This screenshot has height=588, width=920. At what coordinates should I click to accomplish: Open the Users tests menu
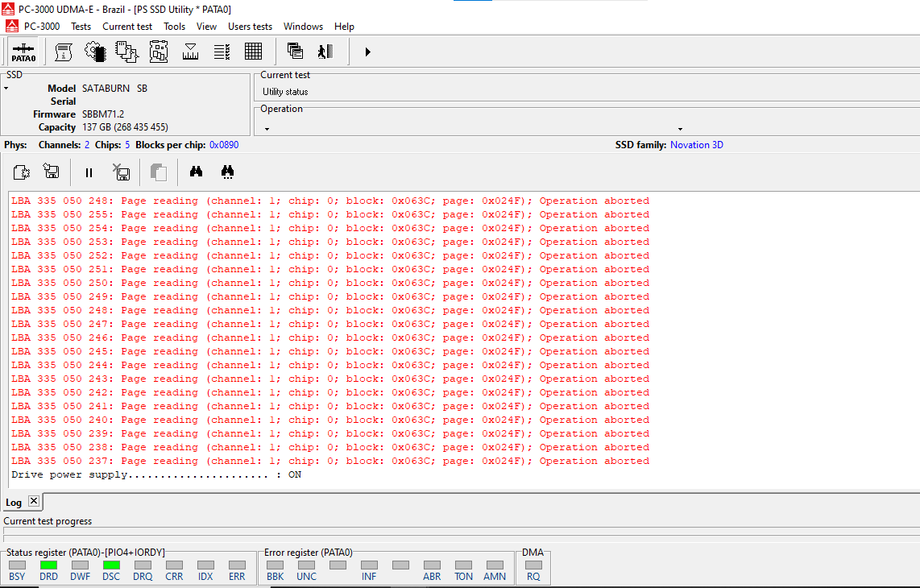(x=250, y=27)
